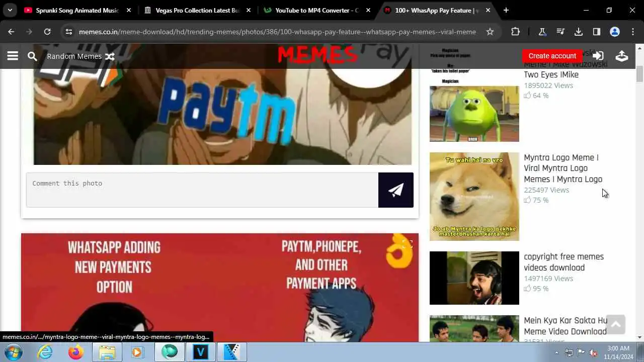
Task: Click the red Create account button
Action: pos(552,56)
